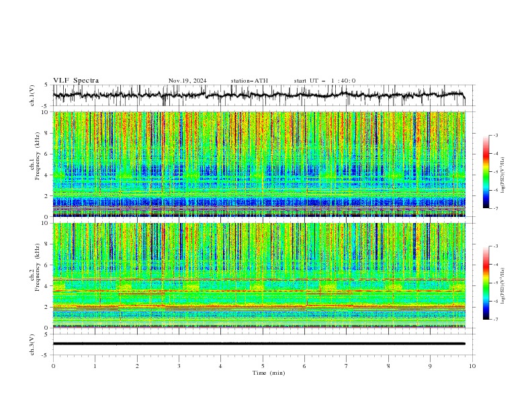Click the time axis tick label "3"
The height and width of the screenshot is (411, 532).
[x=179, y=366]
